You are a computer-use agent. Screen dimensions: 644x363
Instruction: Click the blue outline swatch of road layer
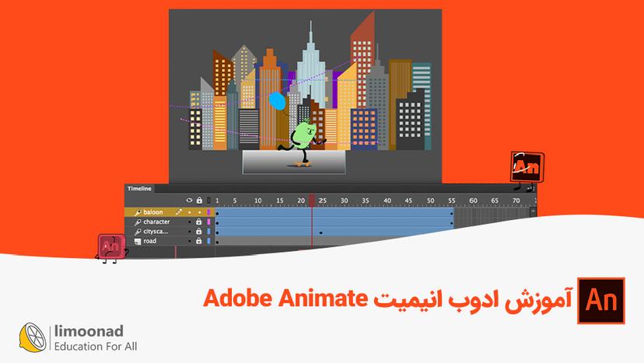(208, 241)
